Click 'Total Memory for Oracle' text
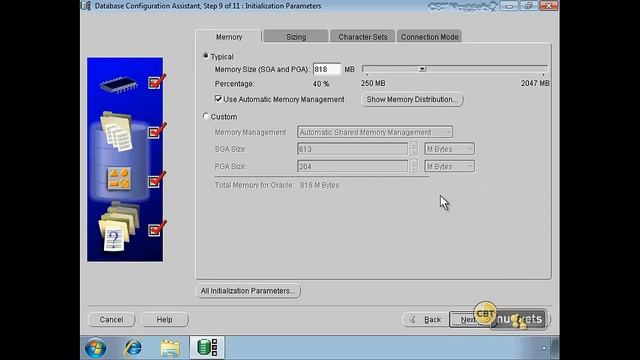The image size is (640, 360). coord(254,185)
